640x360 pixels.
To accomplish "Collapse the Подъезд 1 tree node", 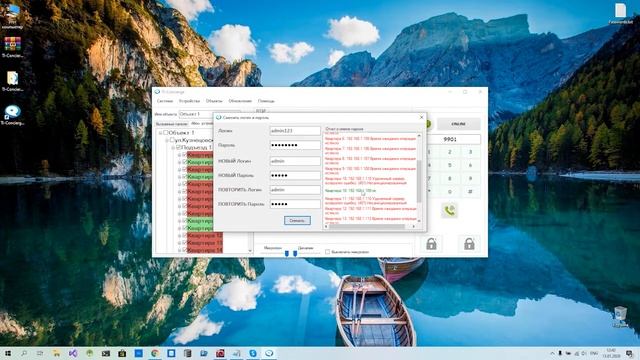I will 173,147.
